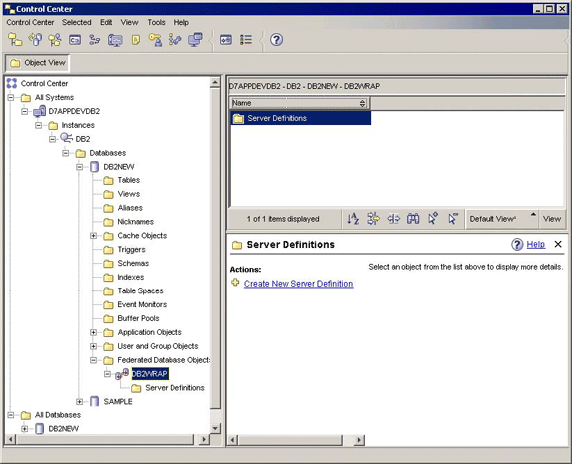
Task: Open the Default View dropdown
Action: [x=502, y=219]
